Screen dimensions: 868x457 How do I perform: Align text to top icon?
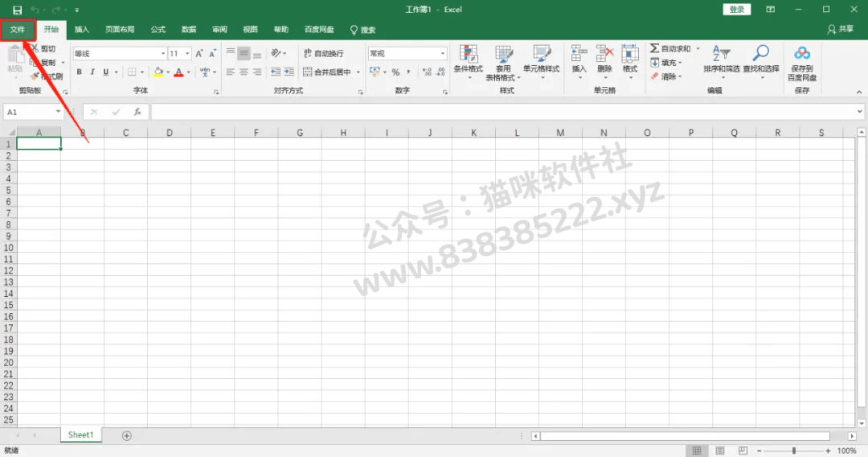click(x=231, y=53)
